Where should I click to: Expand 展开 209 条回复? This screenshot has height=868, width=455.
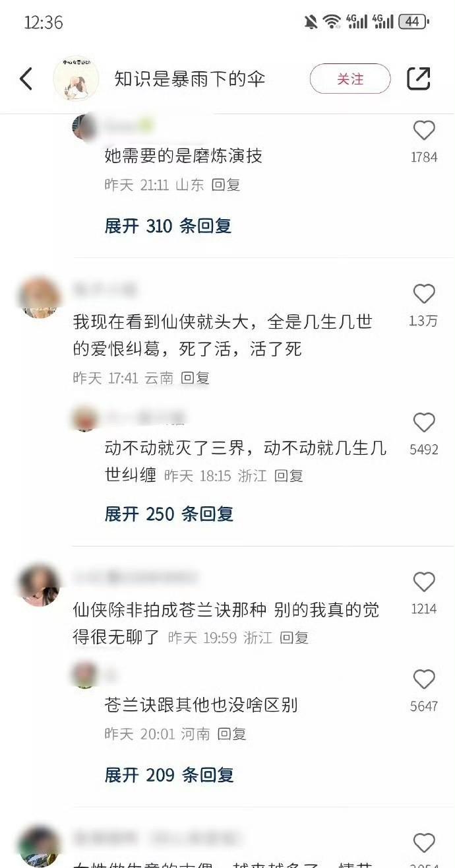click(x=169, y=774)
